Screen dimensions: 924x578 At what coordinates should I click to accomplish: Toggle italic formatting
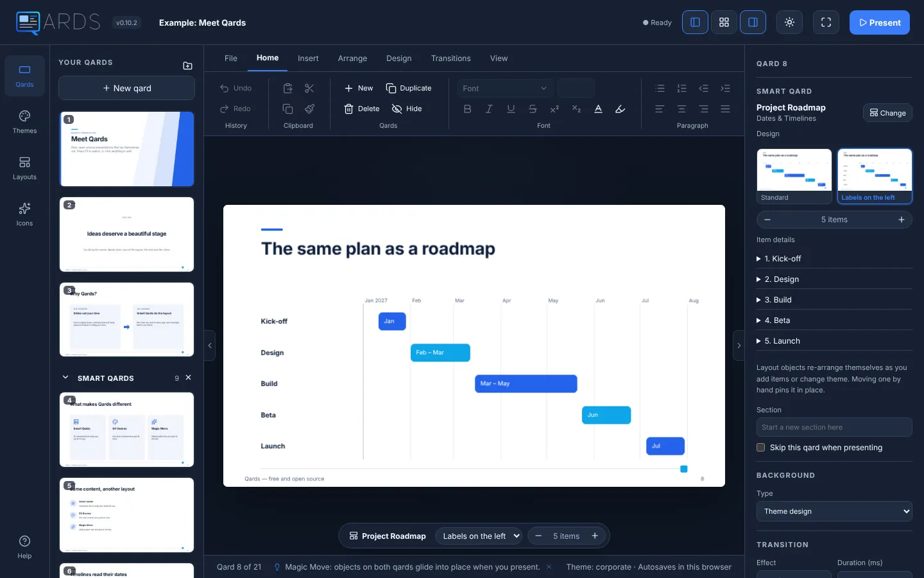pyautogui.click(x=489, y=109)
